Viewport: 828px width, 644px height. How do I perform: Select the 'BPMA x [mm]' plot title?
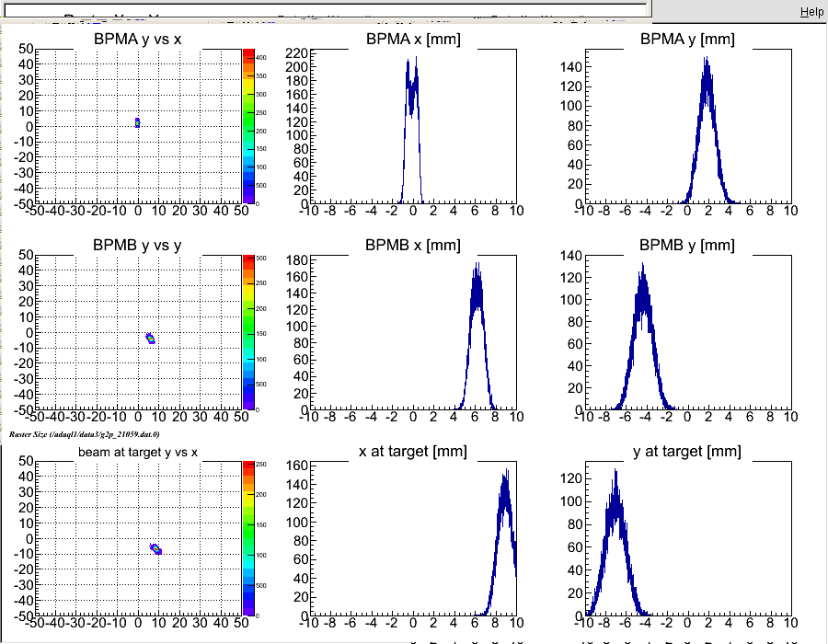click(x=413, y=39)
